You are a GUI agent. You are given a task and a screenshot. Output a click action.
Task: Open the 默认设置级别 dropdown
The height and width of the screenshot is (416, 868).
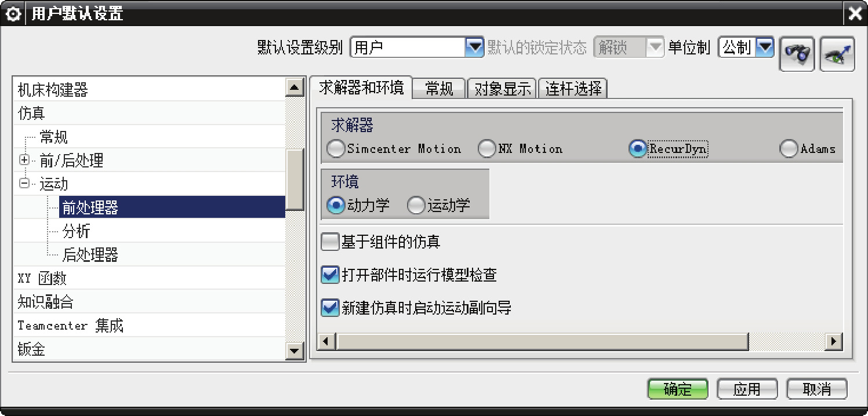click(x=474, y=48)
